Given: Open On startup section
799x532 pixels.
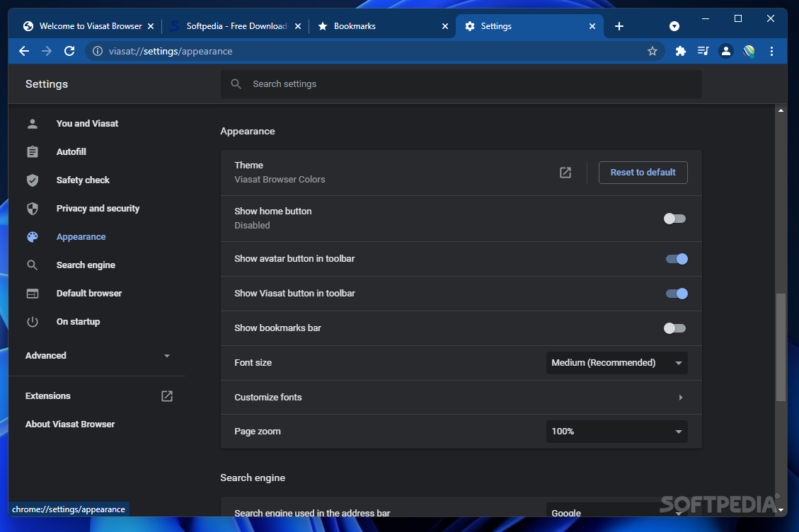Looking at the screenshot, I should point(78,322).
